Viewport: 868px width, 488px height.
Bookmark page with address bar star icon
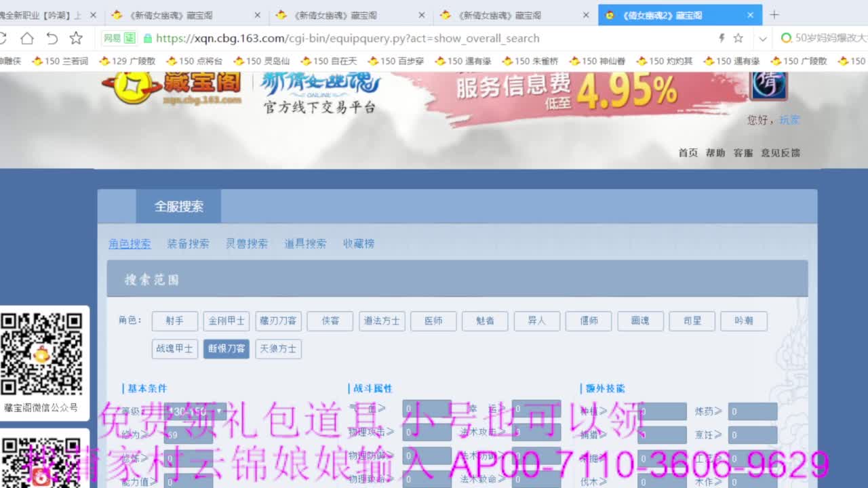click(x=738, y=38)
